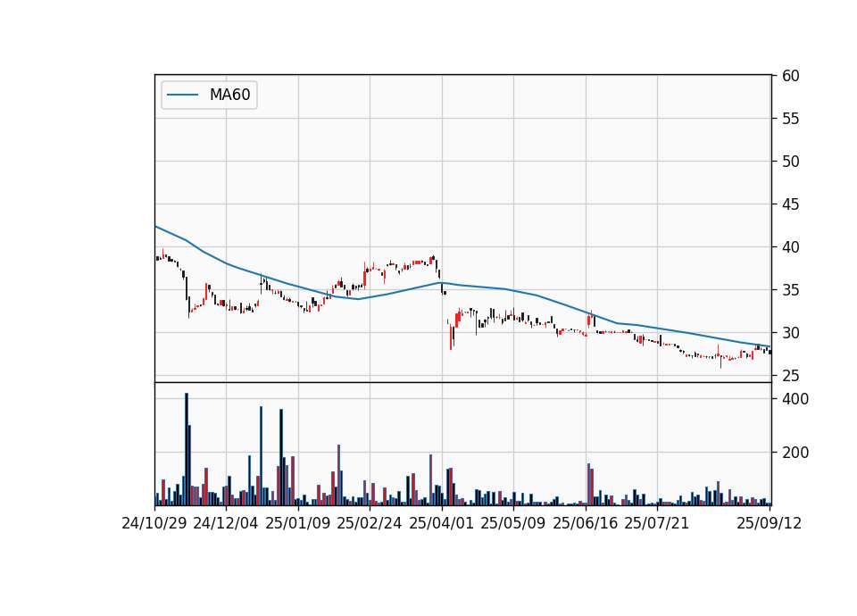Screen dimensions: 857x616
Task: Click the 25/05/09 date label
Action: pos(513,523)
